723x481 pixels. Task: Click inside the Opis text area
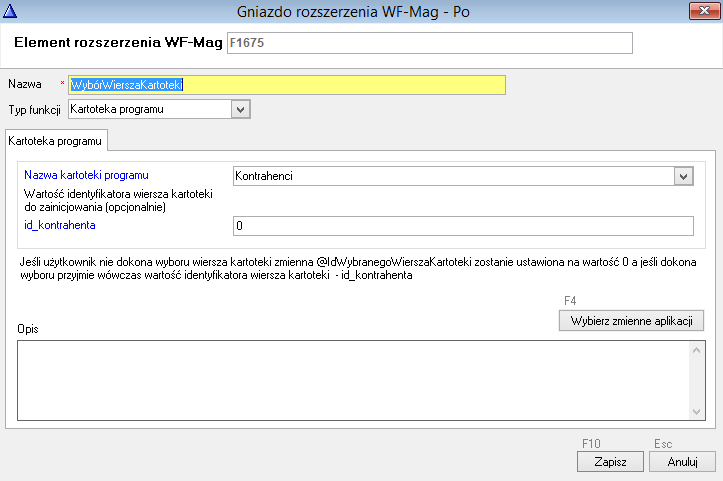(353, 380)
